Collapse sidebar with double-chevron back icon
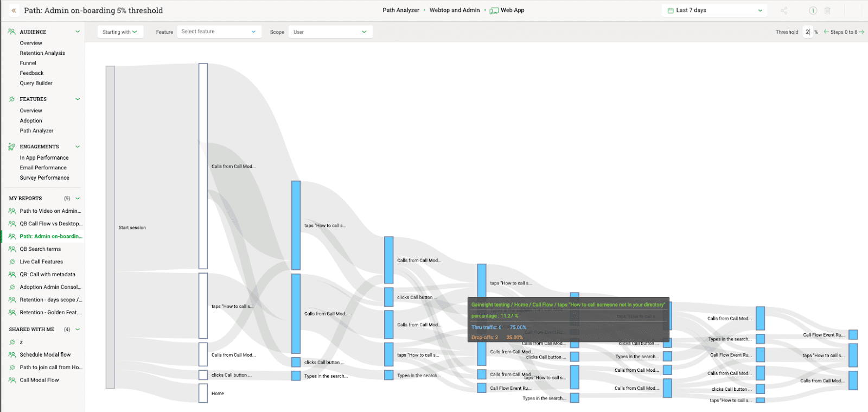868x412 pixels. [x=14, y=10]
